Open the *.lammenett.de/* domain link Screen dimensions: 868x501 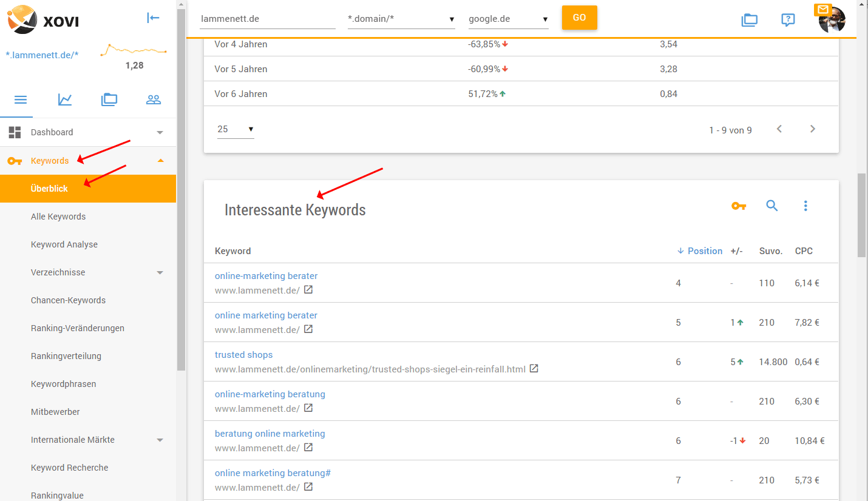[42, 55]
